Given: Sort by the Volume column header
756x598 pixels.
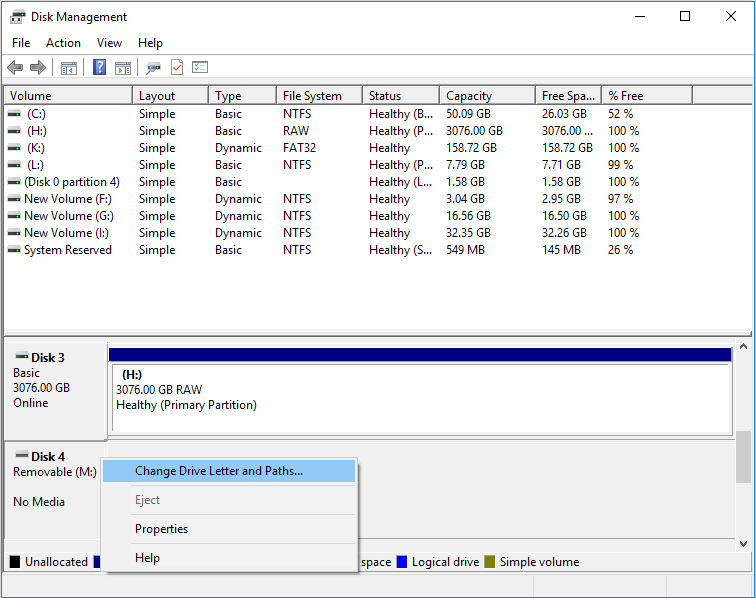Looking at the screenshot, I should tap(68, 95).
